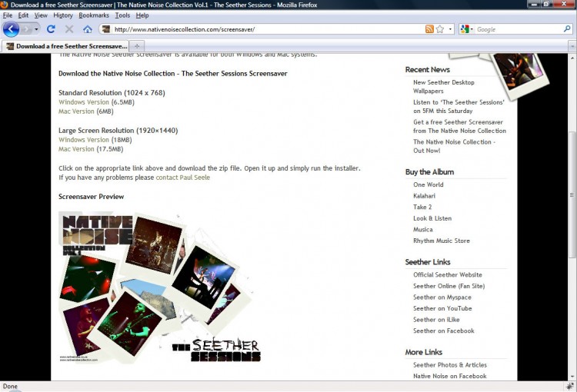Image resolution: width=577 pixels, height=392 pixels.
Task: Click the screensaver preview collage image
Action: [x=160, y=287]
